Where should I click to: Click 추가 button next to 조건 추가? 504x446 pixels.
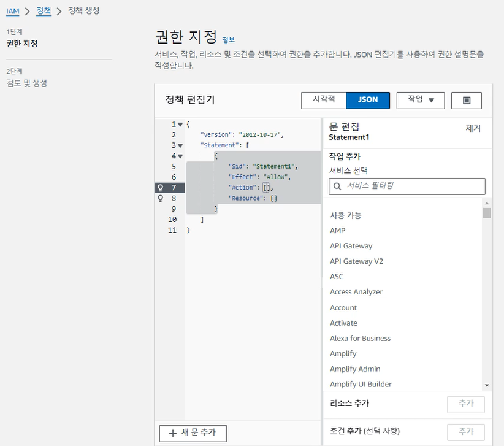point(466,432)
